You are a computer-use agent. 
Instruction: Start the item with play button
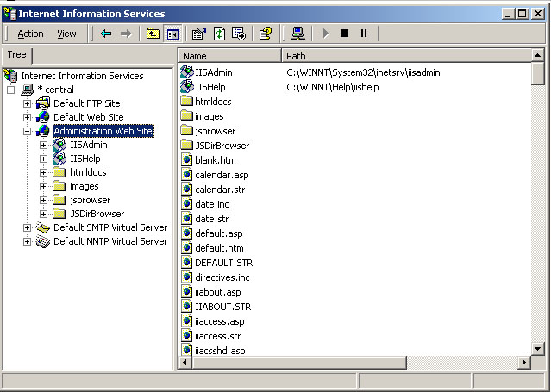[326, 34]
